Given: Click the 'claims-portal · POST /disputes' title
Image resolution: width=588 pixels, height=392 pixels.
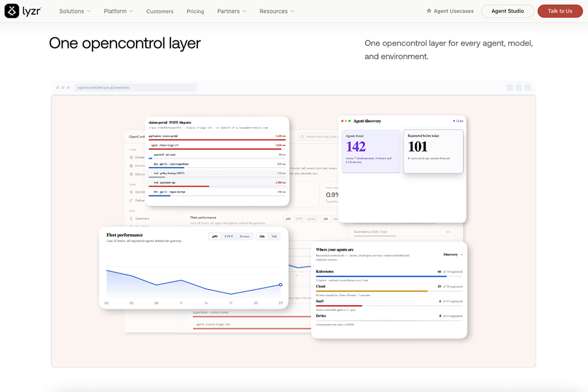Looking at the screenshot, I should point(170,123).
